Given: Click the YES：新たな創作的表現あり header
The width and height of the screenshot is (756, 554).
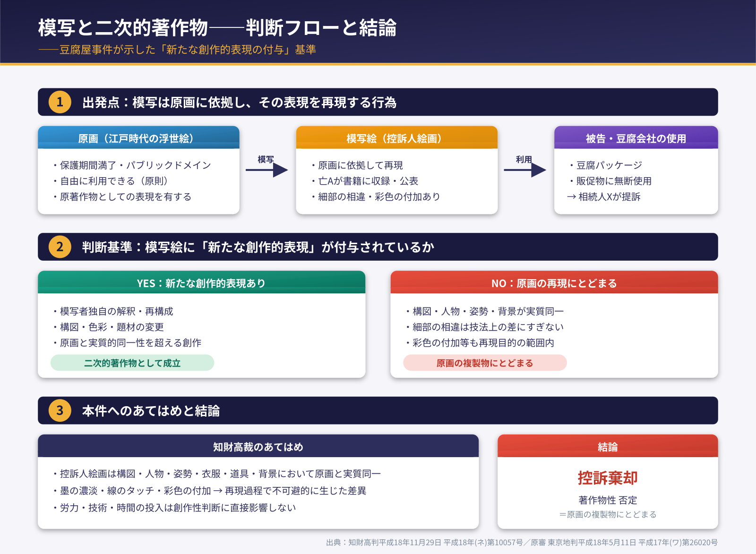Looking at the screenshot, I should coord(202,282).
